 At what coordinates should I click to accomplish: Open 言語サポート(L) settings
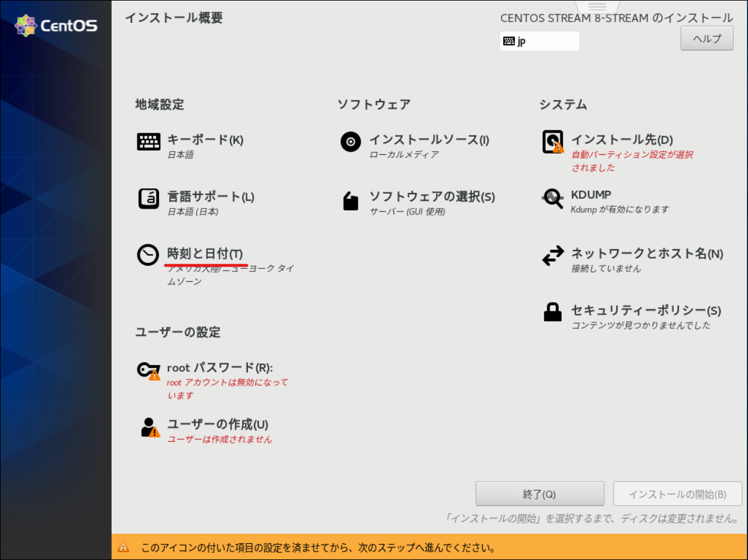tap(211, 197)
